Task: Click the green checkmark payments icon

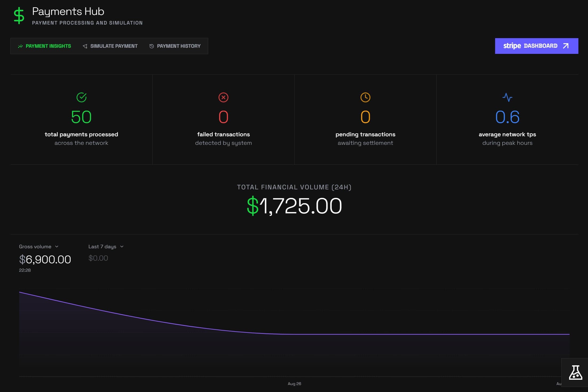Action: point(81,97)
